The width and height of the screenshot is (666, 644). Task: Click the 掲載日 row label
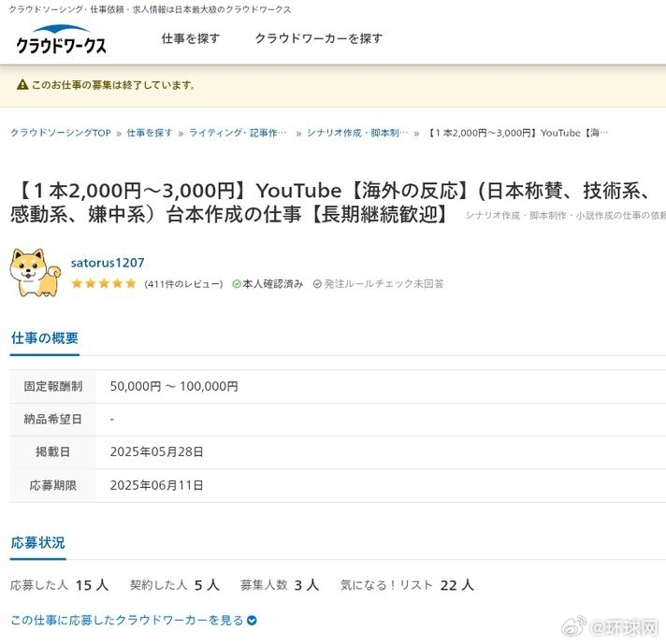click(x=53, y=451)
